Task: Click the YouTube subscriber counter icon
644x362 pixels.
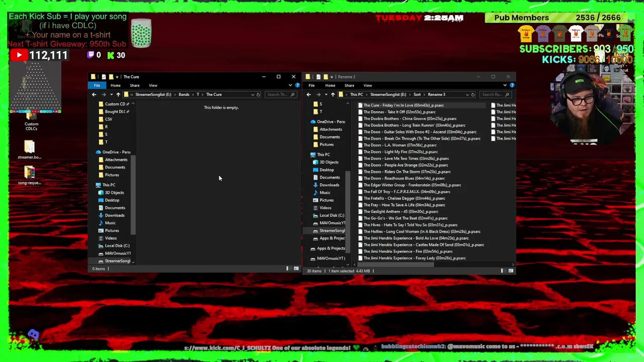Action: (x=19, y=55)
